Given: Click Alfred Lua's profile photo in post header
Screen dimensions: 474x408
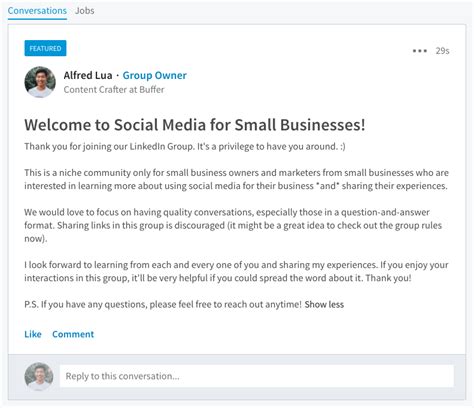Looking at the screenshot, I should (x=40, y=82).
